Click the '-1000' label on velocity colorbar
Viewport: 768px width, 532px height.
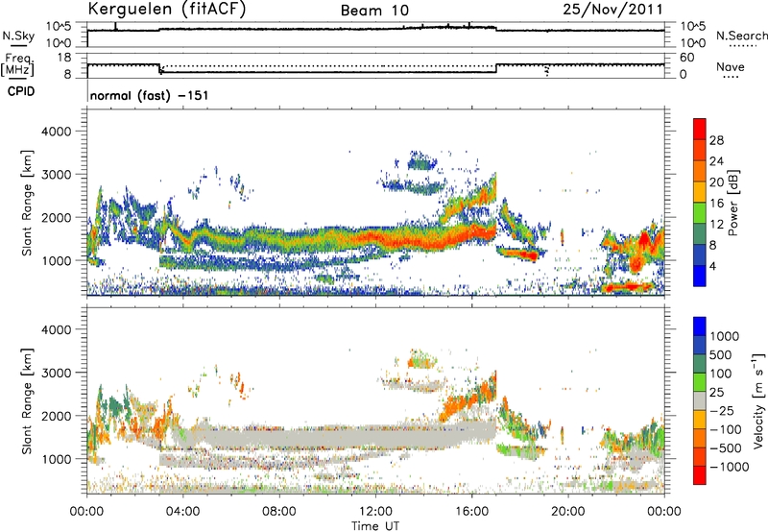pyautogui.click(x=729, y=467)
